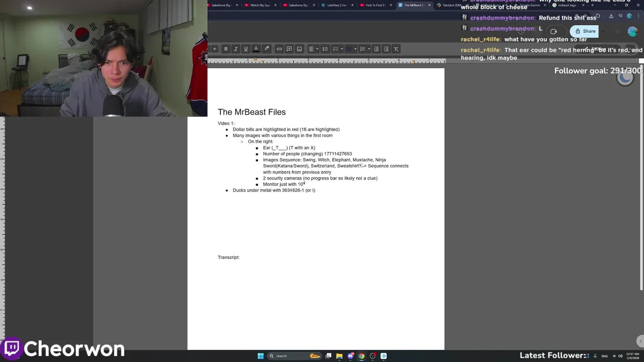This screenshot has height=362, width=644.
Task: Click the clear formatting icon
Action: 396,49
